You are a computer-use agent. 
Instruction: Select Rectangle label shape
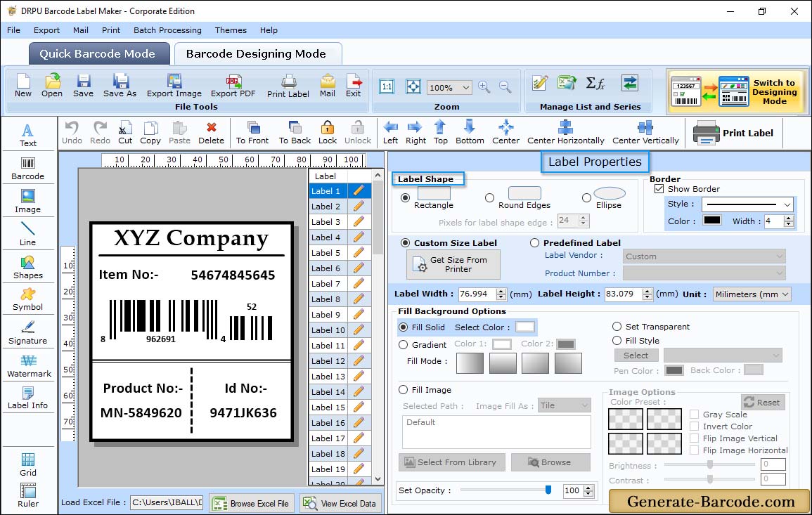pyautogui.click(x=406, y=197)
